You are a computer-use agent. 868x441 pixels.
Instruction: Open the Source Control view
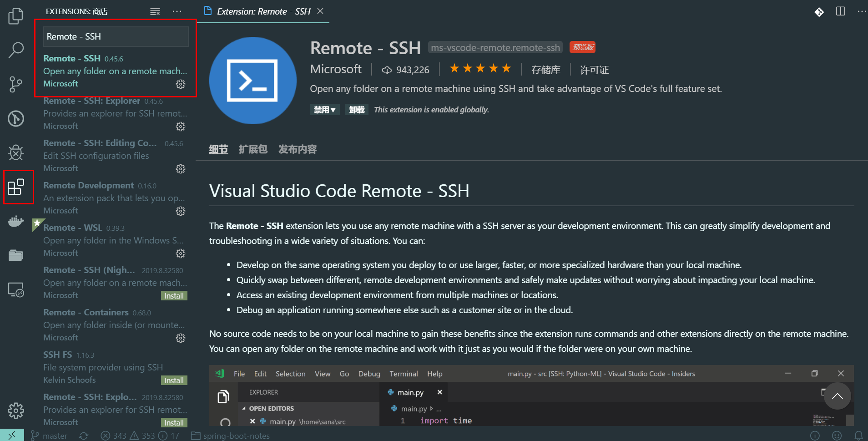point(16,85)
